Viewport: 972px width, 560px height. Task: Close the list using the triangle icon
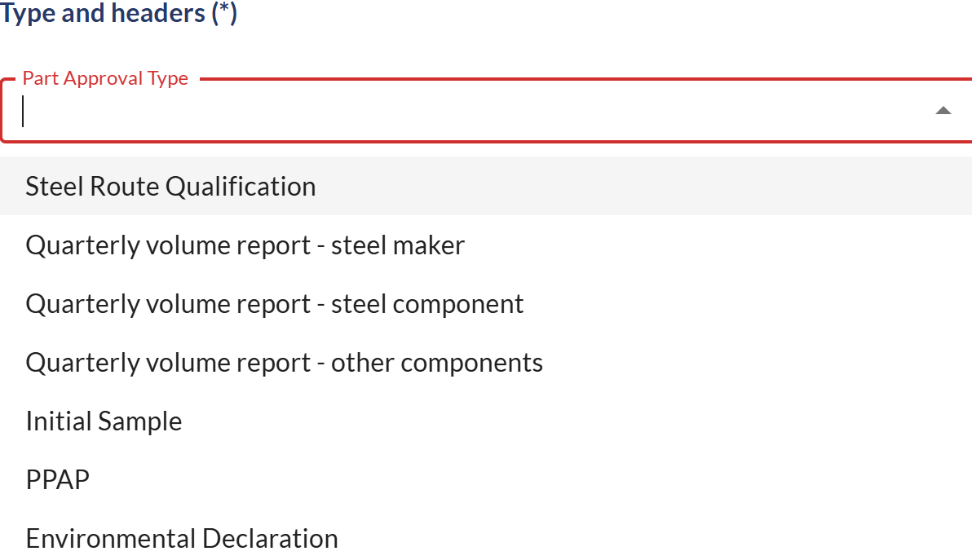click(943, 111)
